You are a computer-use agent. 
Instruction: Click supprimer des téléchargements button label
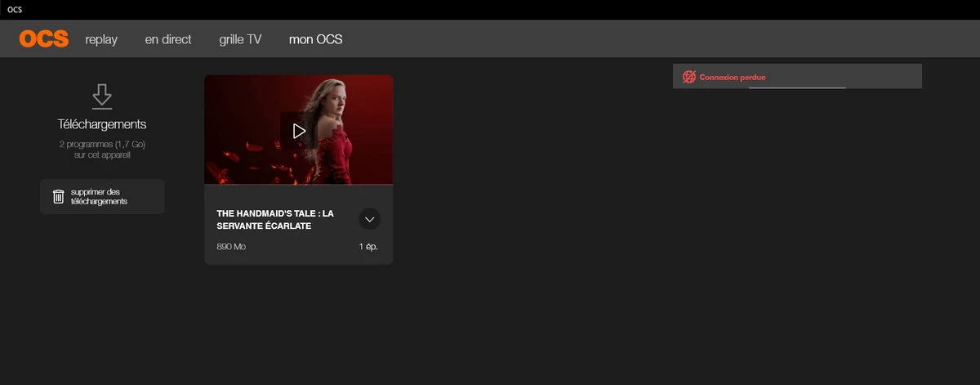tap(99, 196)
